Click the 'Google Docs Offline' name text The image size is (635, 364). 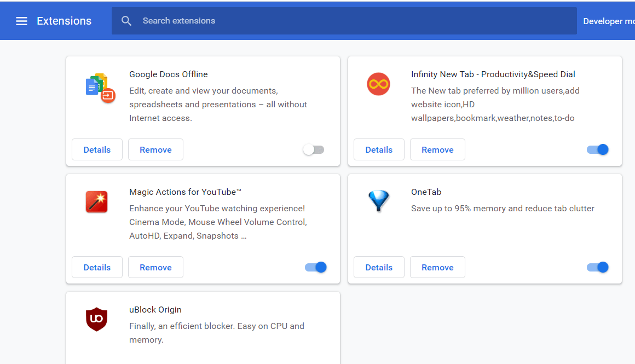pyautogui.click(x=169, y=74)
